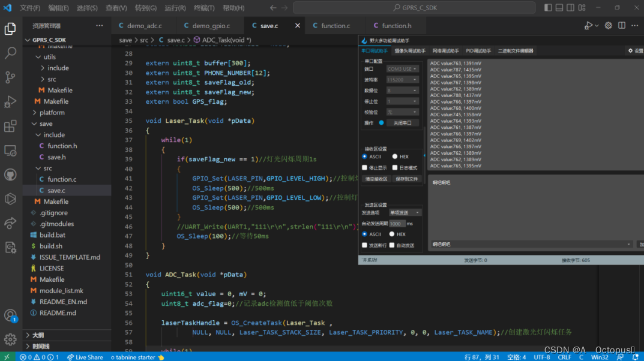Navigate back with the title bar arrow
Image resolution: width=644 pixels, height=361 pixels.
(273, 8)
